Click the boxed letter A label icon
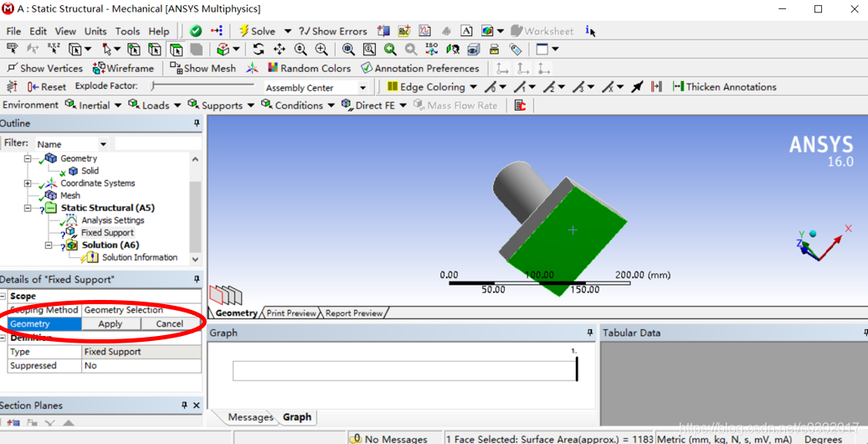868x444 pixels. coord(467,31)
